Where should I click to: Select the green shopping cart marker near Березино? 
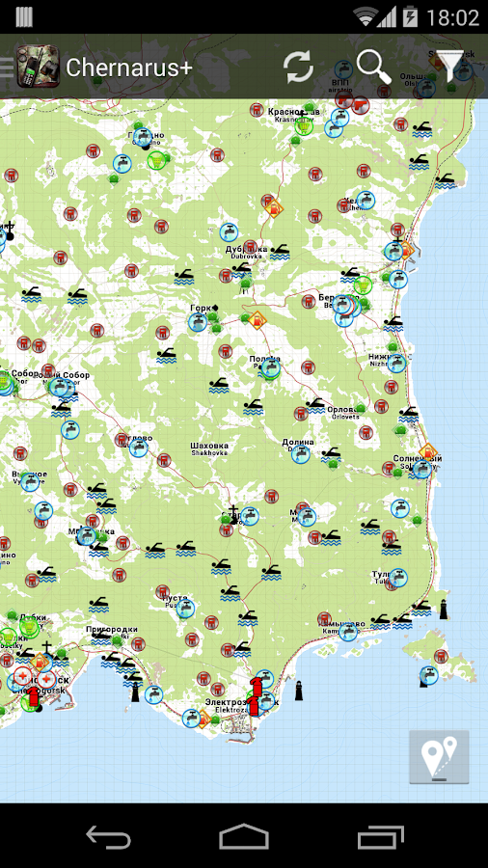(363, 285)
